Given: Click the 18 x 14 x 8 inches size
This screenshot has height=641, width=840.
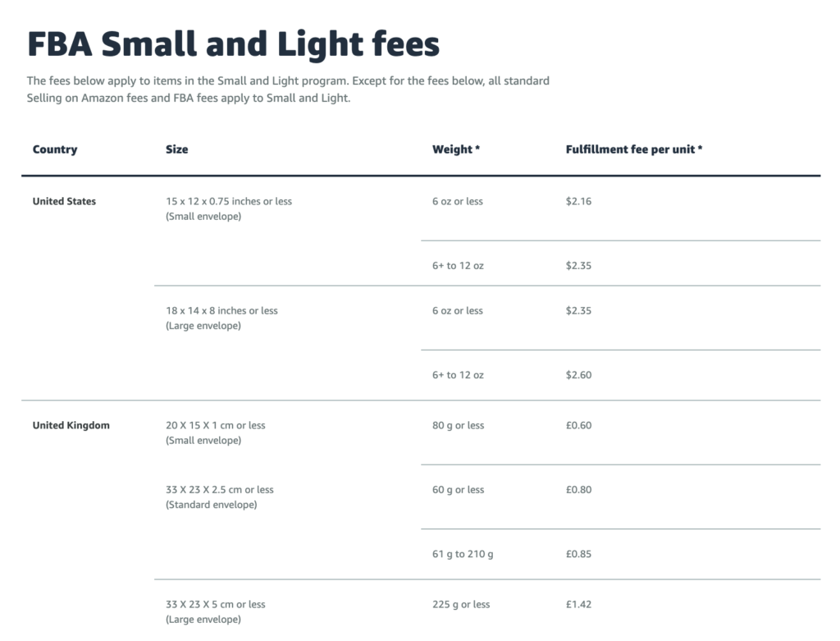Looking at the screenshot, I should 221,310.
